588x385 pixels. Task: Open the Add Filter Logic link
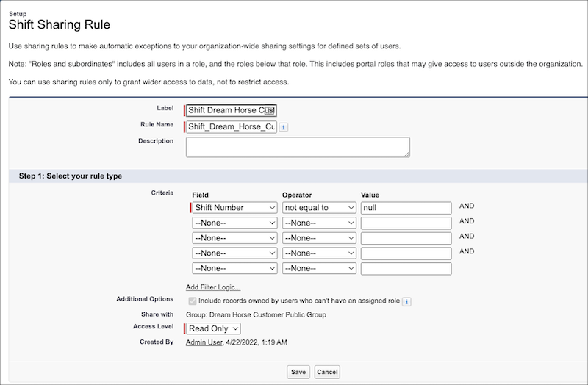(x=213, y=287)
